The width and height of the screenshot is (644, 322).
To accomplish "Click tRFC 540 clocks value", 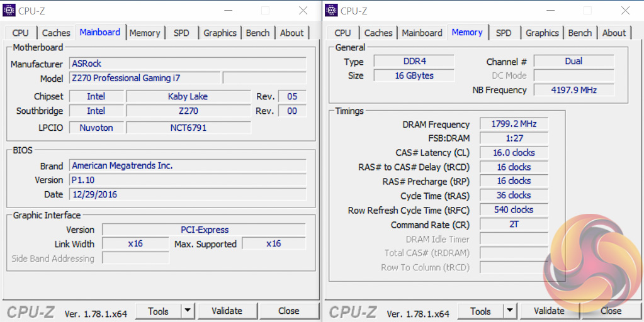I will [x=514, y=209].
